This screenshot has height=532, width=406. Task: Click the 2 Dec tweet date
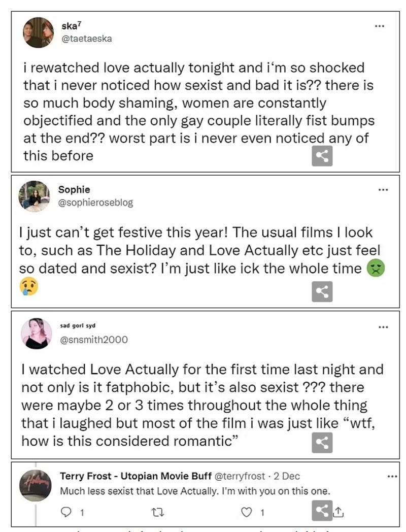287,476
